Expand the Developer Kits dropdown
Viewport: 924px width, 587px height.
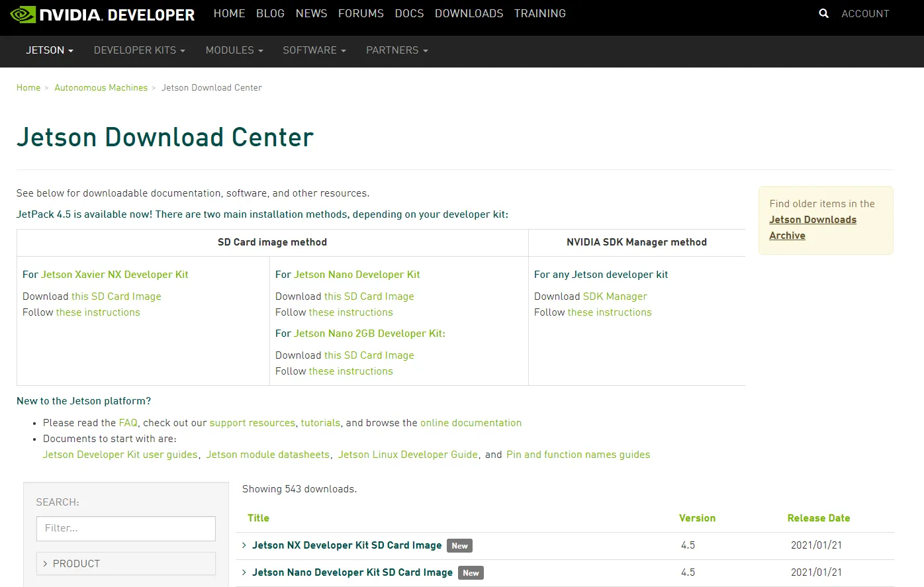[140, 50]
